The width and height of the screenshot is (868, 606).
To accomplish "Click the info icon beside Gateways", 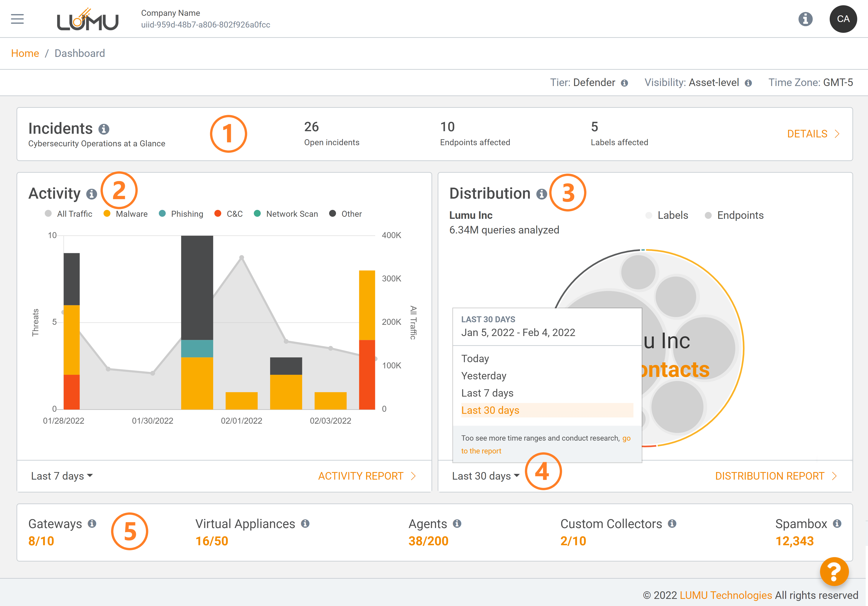I will click(x=92, y=524).
